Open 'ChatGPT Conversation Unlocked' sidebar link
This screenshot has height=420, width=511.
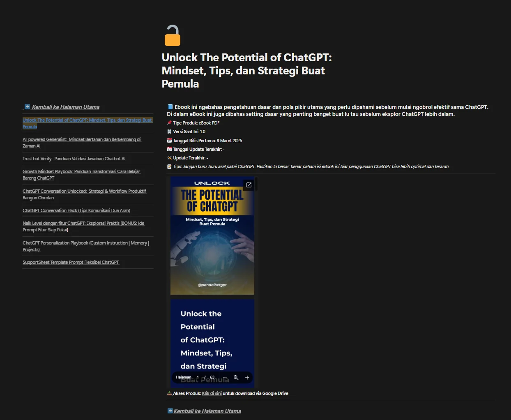84,194
